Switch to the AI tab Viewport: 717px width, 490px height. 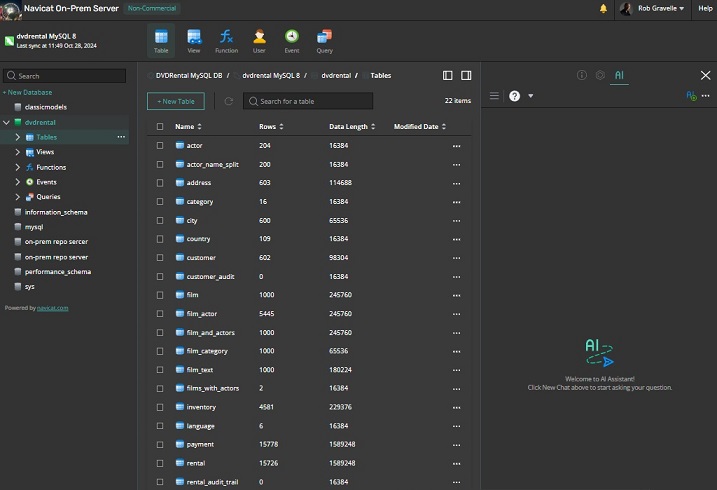(x=619, y=75)
